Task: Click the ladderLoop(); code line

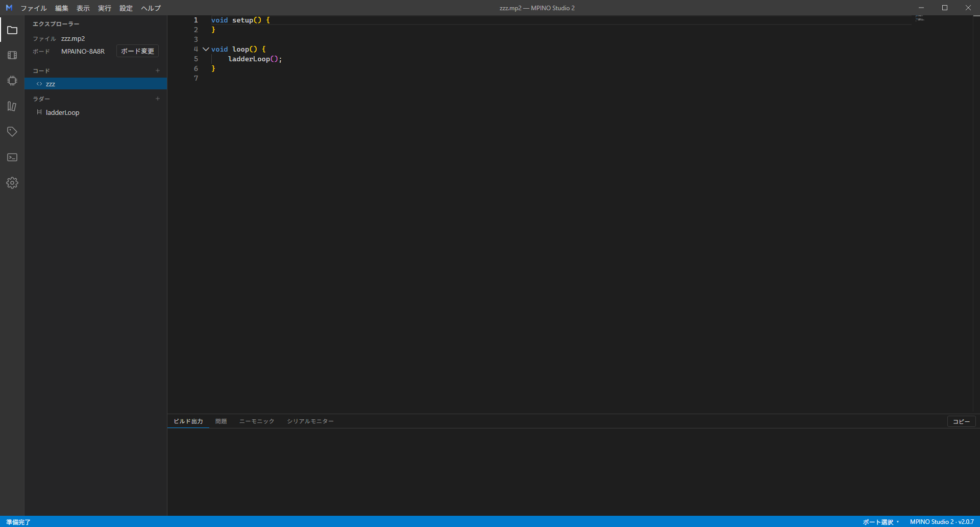Action: pyautogui.click(x=255, y=59)
